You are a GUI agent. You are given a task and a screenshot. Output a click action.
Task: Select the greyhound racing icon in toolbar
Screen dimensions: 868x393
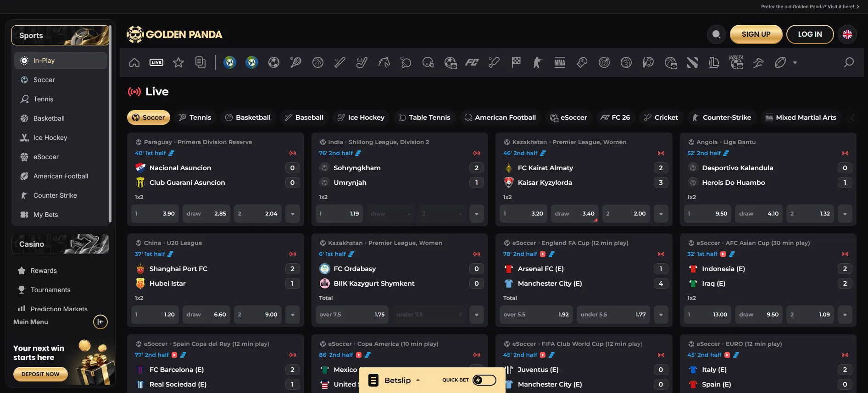pos(758,62)
